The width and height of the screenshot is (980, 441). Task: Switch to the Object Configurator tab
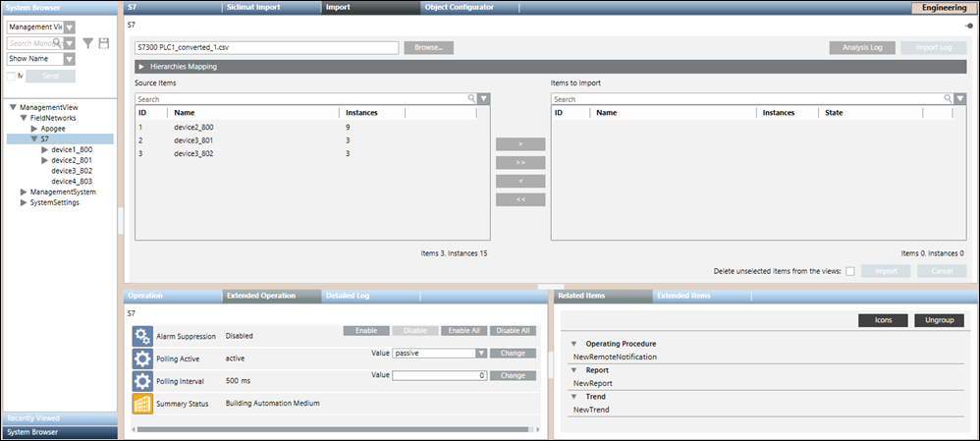pyautogui.click(x=460, y=7)
